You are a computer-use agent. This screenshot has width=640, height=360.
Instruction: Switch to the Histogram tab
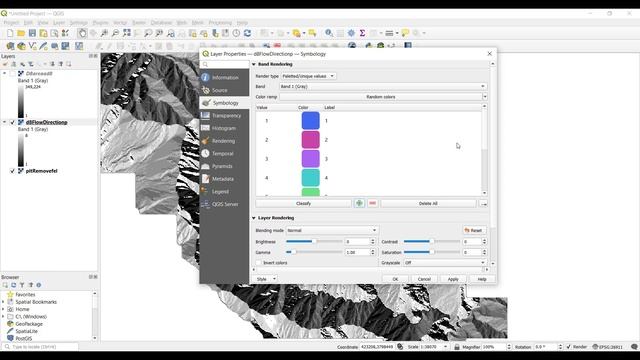(x=224, y=128)
